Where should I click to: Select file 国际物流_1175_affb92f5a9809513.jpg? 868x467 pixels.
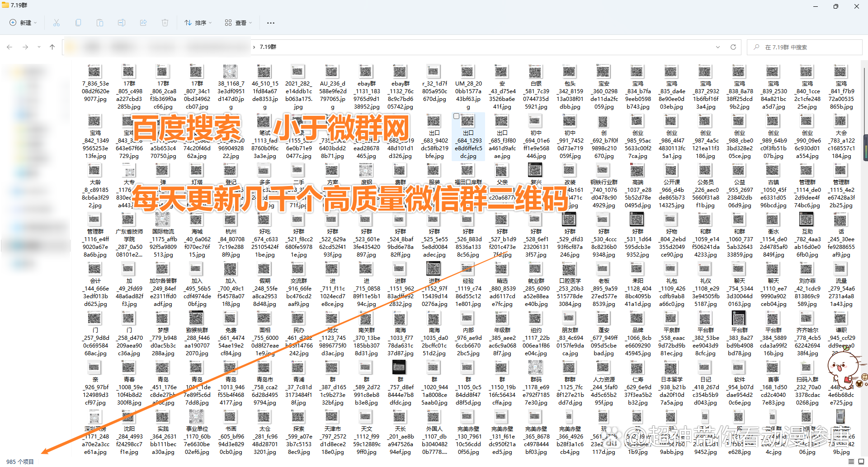(163, 235)
